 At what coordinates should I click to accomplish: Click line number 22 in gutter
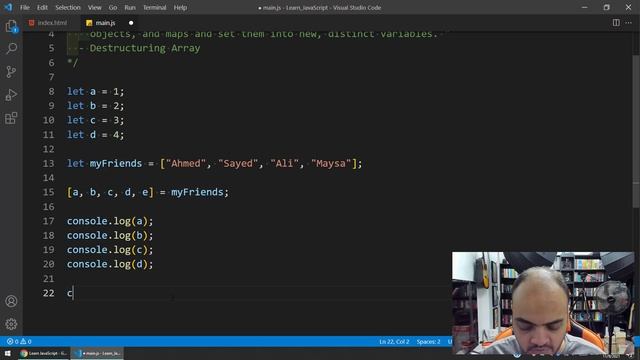click(x=48, y=293)
